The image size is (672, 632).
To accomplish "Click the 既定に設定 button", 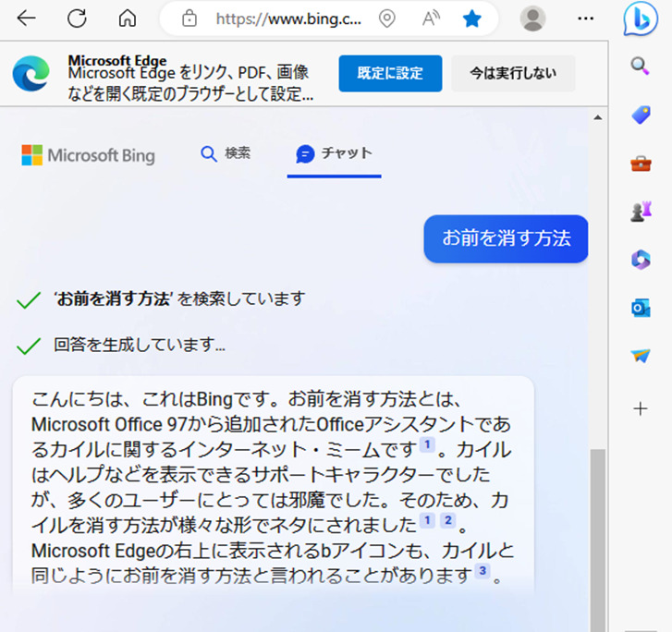I will [390, 73].
